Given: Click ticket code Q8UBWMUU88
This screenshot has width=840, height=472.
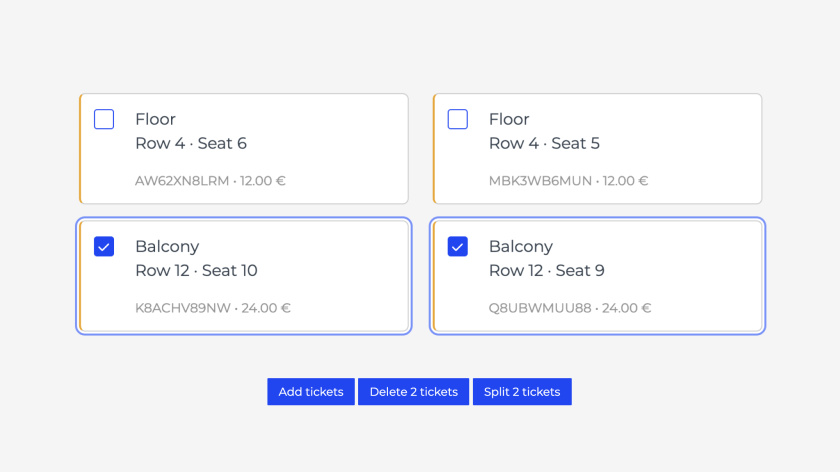Looking at the screenshot, I should click(x=540, y=308).
